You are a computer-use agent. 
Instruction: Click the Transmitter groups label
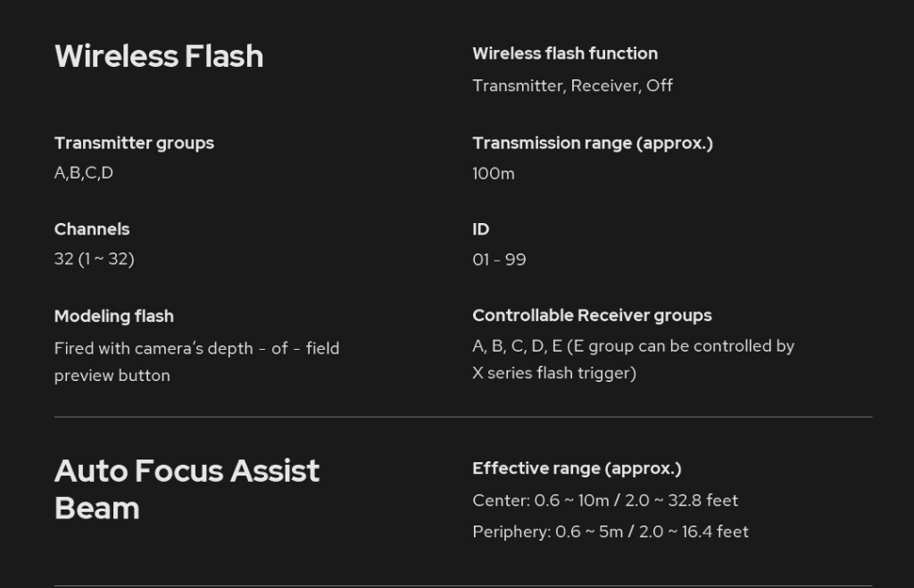click(134, 143)
